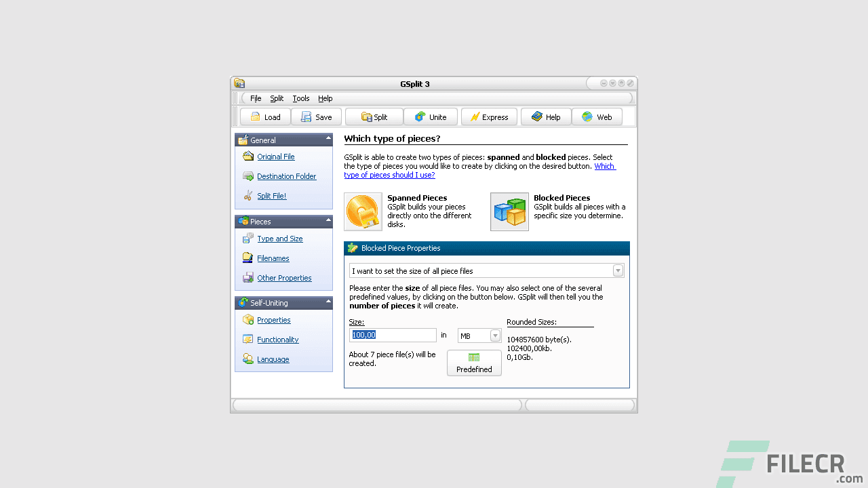The width and height of the screenshot is (868, 488).
Task: Click the Help toolbar button
Action: point(546,117)
